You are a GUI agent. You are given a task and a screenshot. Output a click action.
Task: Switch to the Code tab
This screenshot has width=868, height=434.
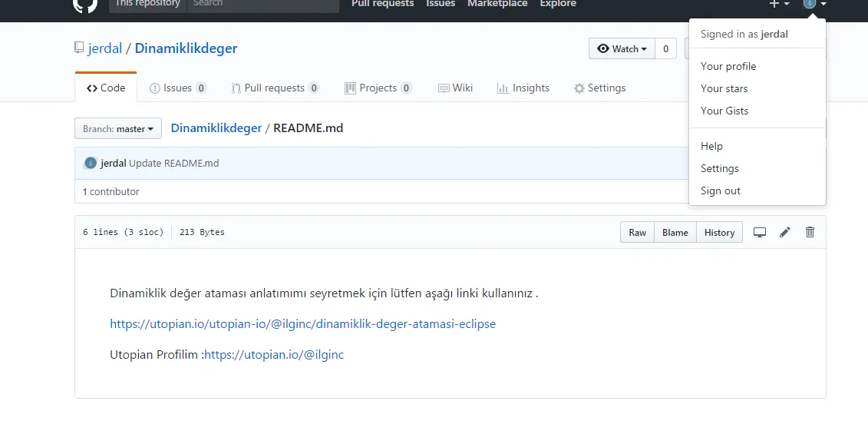(106, 88)
